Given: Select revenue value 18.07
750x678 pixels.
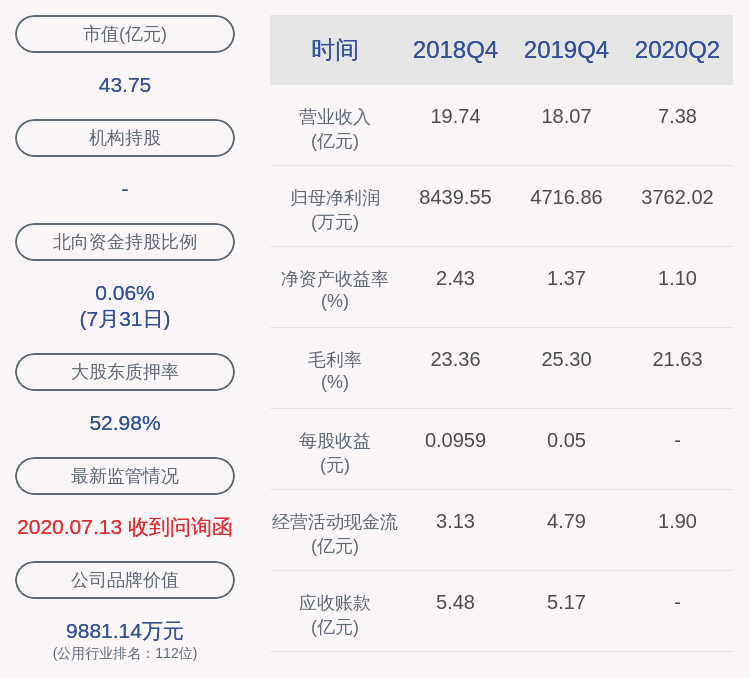Looking at the screenshot, I should [566, 117].
